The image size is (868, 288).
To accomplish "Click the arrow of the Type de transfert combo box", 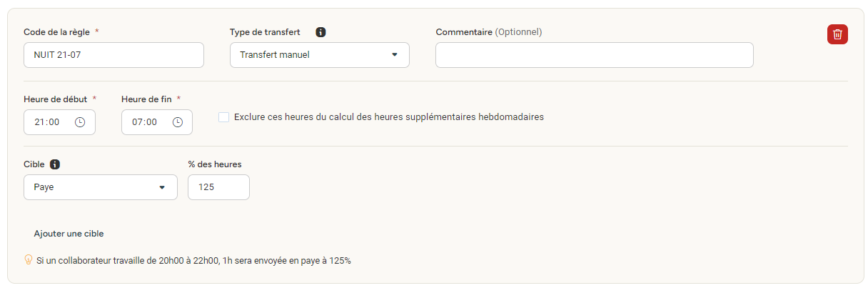I will tap(395, 55).
